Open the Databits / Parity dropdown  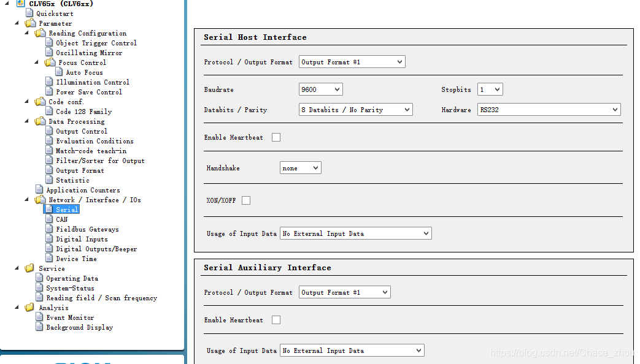coord(355,110)
